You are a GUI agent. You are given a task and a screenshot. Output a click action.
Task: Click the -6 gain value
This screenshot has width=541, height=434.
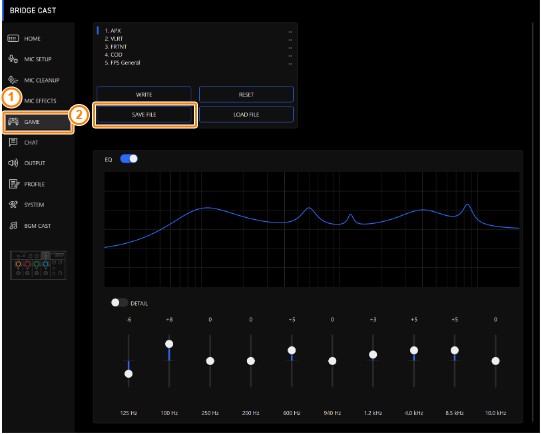128,320
